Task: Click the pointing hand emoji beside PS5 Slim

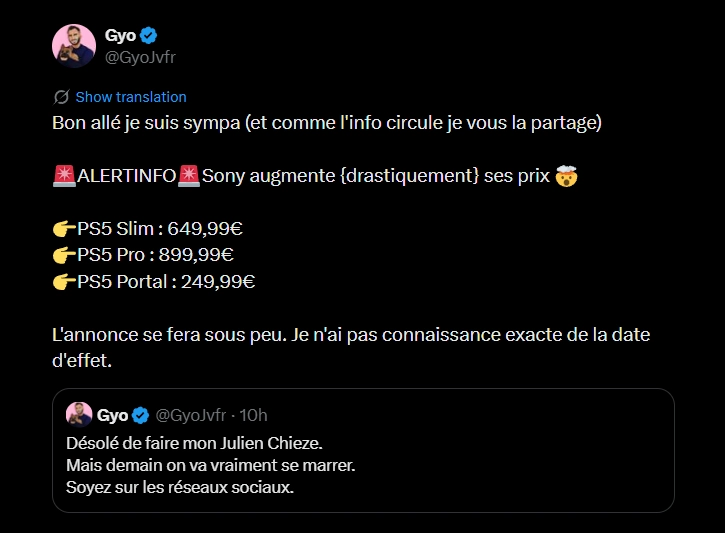Action: point(63,229)
